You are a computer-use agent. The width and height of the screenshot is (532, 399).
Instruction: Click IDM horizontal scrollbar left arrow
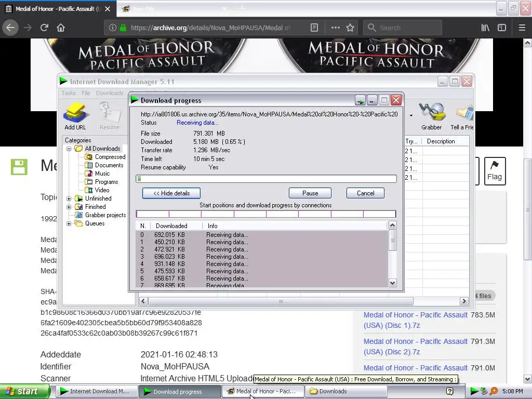coord(143,301)
